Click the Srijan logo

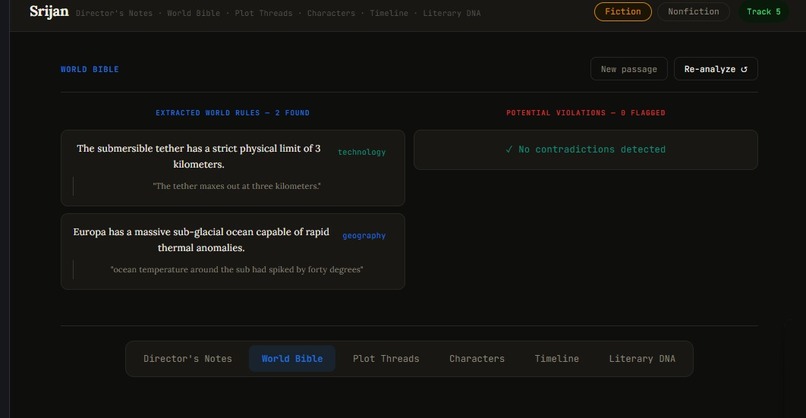[x=49, y=11]
